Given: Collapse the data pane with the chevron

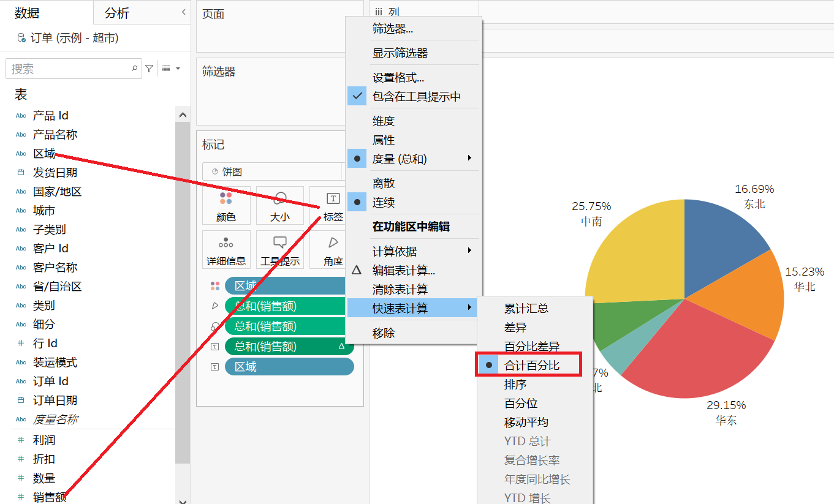Looking at the screenshot, I should 184,12.
